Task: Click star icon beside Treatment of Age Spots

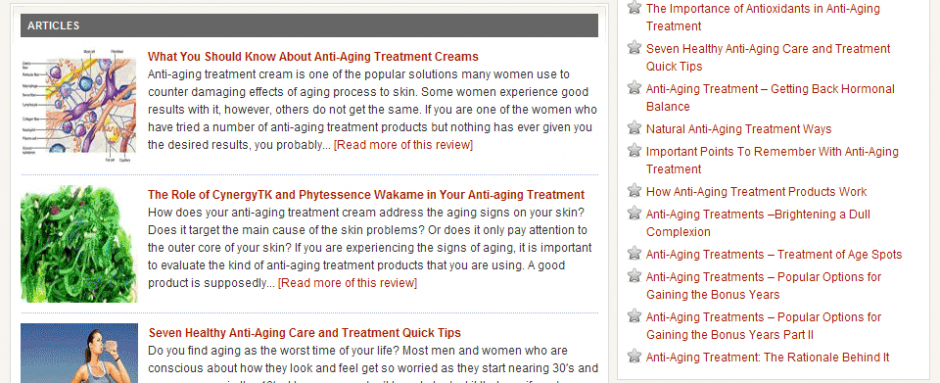Action: point(634,254)
